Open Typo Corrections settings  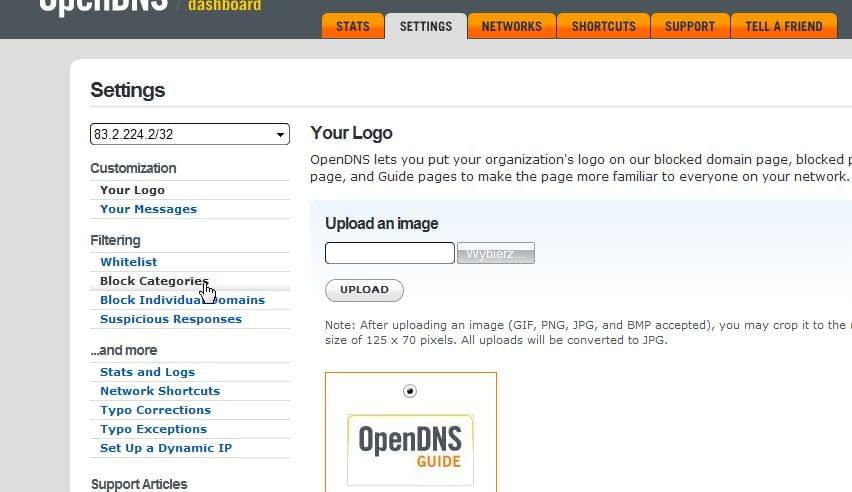(155, 410)
